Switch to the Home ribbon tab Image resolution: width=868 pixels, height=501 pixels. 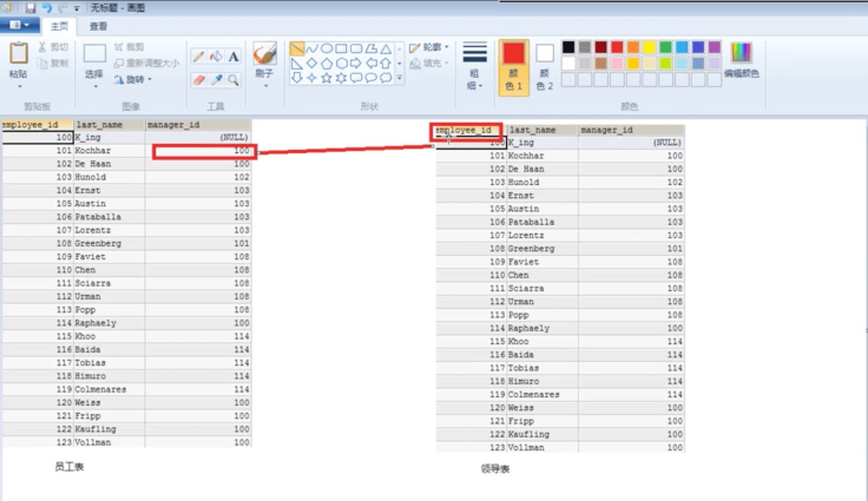pyautogui.click(x=59, y=26)
